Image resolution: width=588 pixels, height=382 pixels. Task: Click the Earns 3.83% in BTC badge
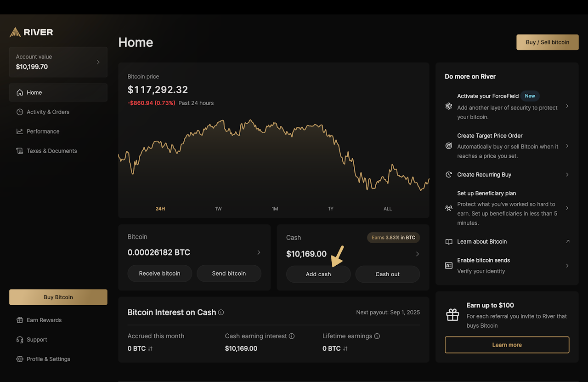[393, 238]
